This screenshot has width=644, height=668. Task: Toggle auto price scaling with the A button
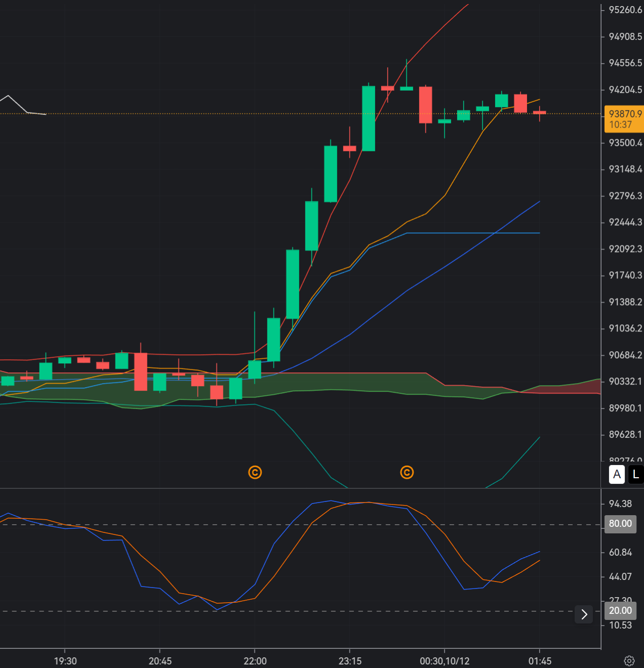coord(617,475)
